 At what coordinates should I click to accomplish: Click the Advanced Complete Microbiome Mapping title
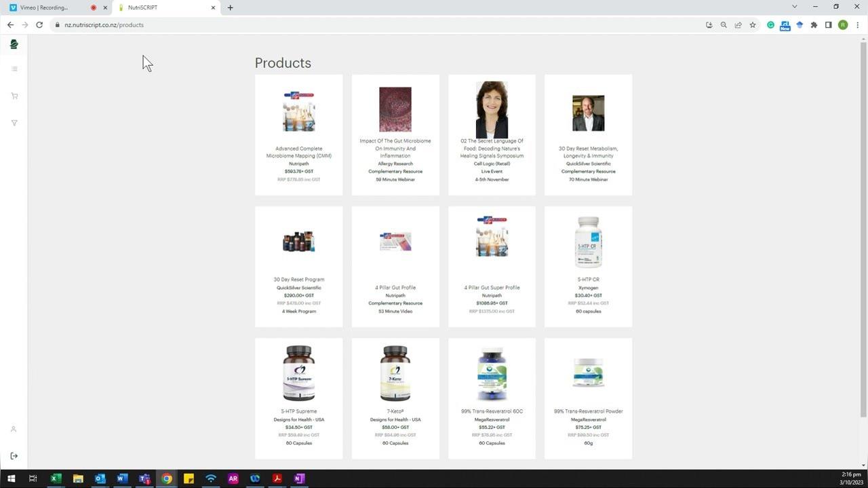point(299,152)
